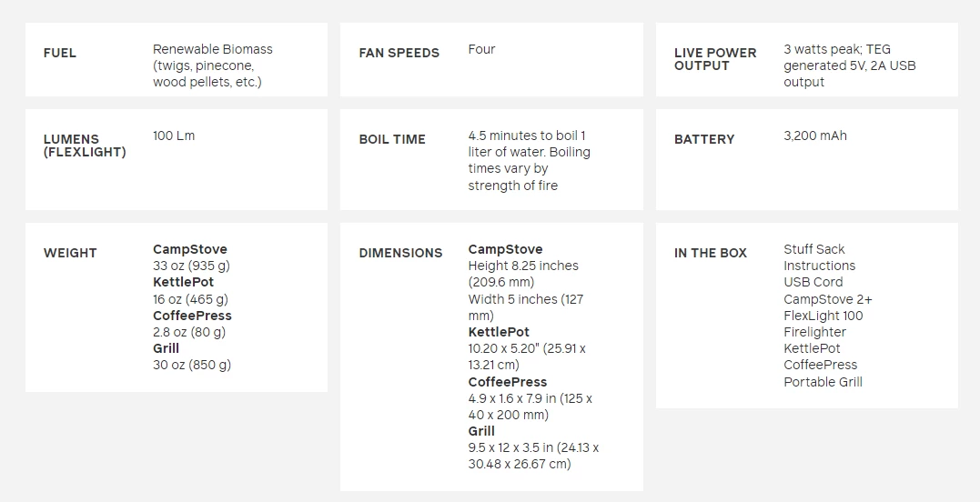Image resolution: width=980 pixels, height=502 pixels.
Task: Click the IN THE BOX heading
Action: (711, 253)
